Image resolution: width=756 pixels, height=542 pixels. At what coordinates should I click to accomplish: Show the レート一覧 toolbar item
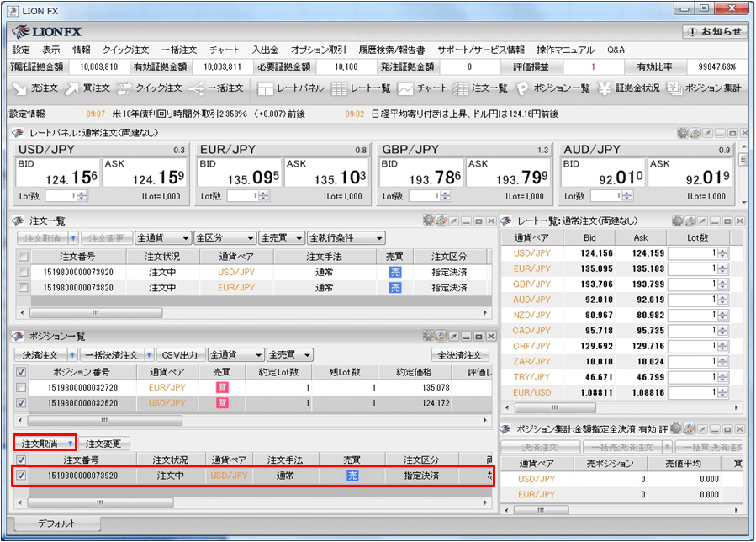[361, 88]
